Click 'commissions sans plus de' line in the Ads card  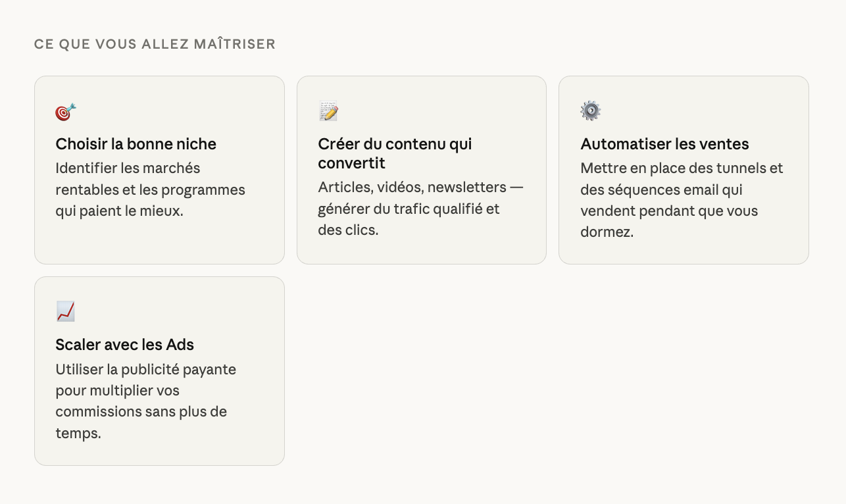coord(141,412)
